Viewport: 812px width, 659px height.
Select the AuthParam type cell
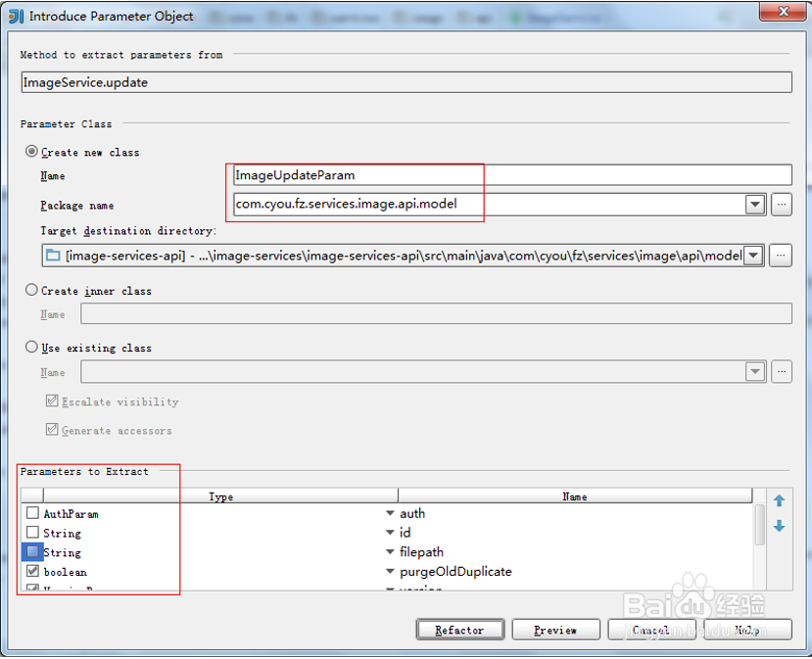click(220, 513)
